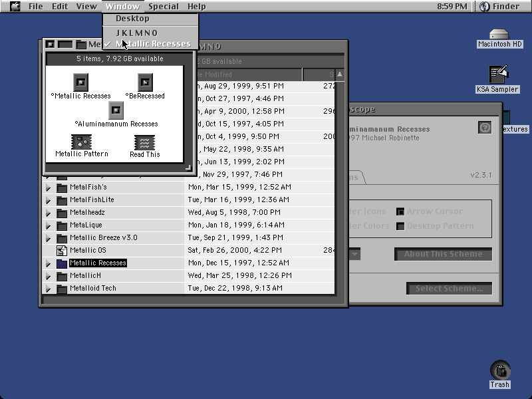This screenshot has height=399, width=532.
Task: Click the 'Sat, Feb 26, 2000, 4:22 PM' date
Action: pyautogui.click(x=235, y=251)
